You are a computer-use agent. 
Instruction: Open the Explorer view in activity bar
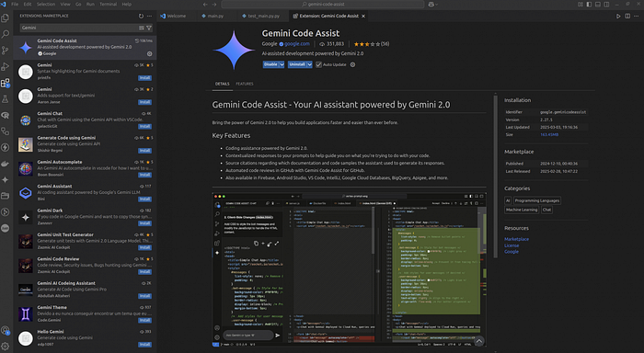(6, 18)
